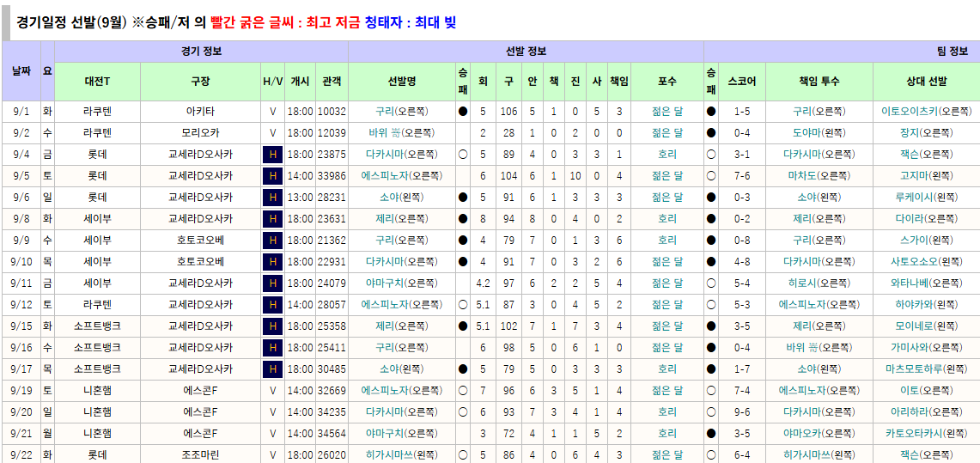Viewport: 980px width, 463px height.
Task: Click the starter's white win circle in the 9/4 row
Action: [x=462, y=155]
